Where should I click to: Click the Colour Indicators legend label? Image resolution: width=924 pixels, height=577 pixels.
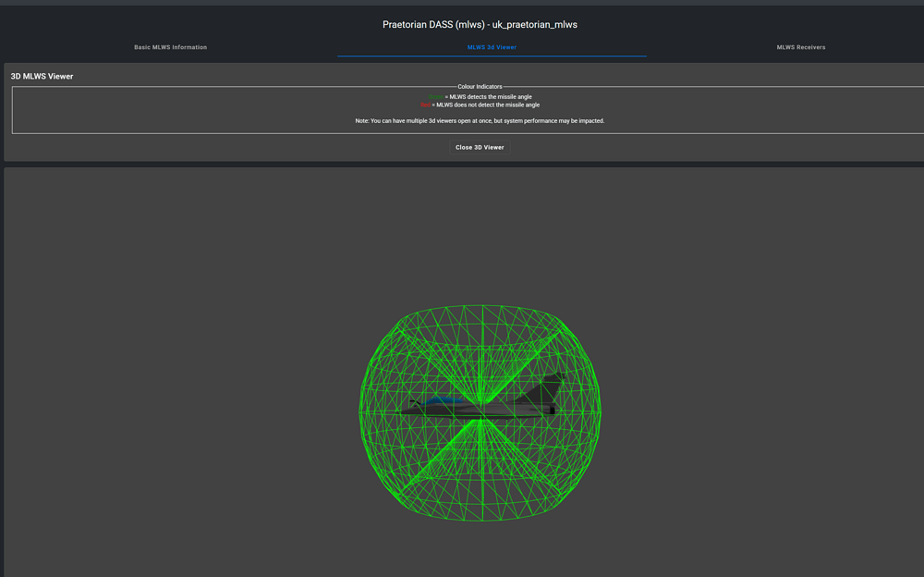(x=480, y=87)
